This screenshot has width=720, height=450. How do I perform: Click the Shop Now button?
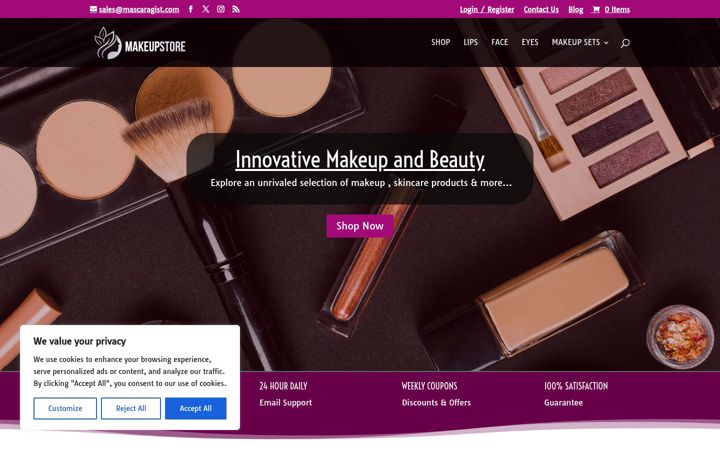point(360,226)
